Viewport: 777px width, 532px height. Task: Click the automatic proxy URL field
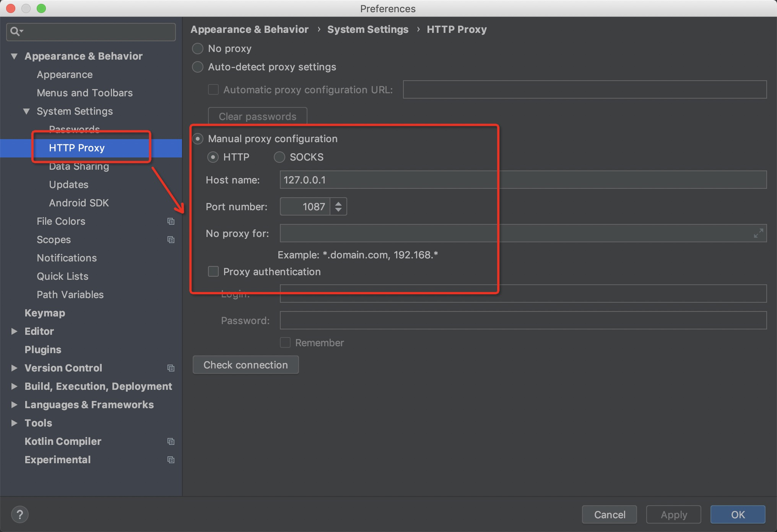585,89
